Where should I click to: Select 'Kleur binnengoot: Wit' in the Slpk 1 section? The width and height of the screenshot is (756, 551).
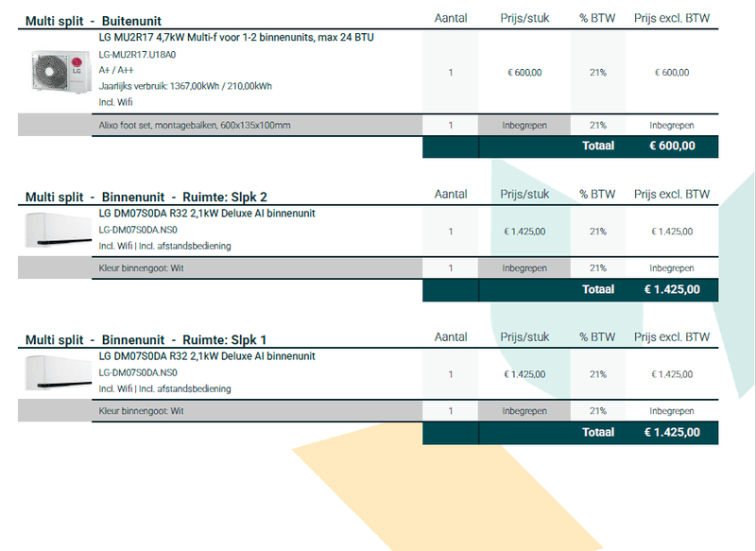click(x=141, y=411)
